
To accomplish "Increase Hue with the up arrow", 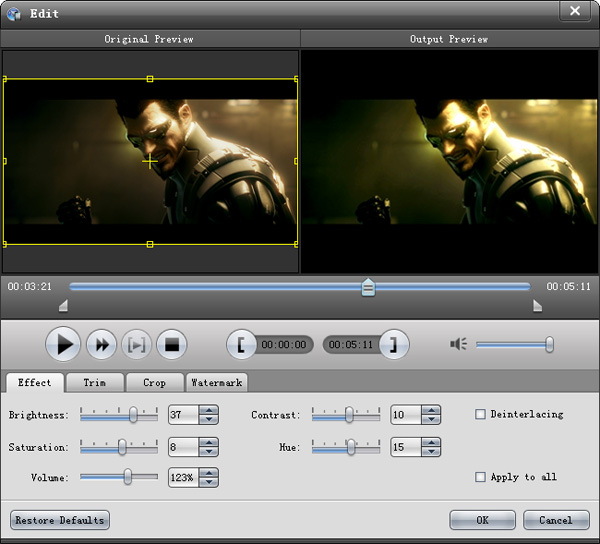I will coord(431,443).
